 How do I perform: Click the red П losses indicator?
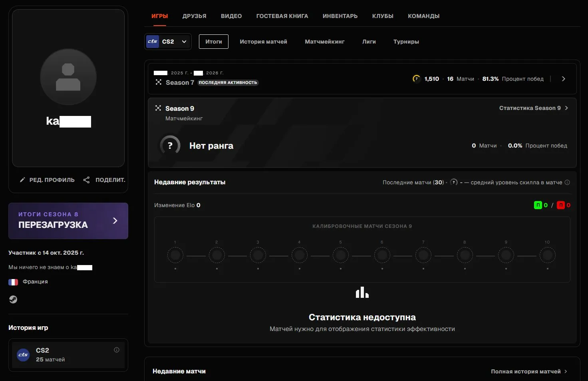561,205
